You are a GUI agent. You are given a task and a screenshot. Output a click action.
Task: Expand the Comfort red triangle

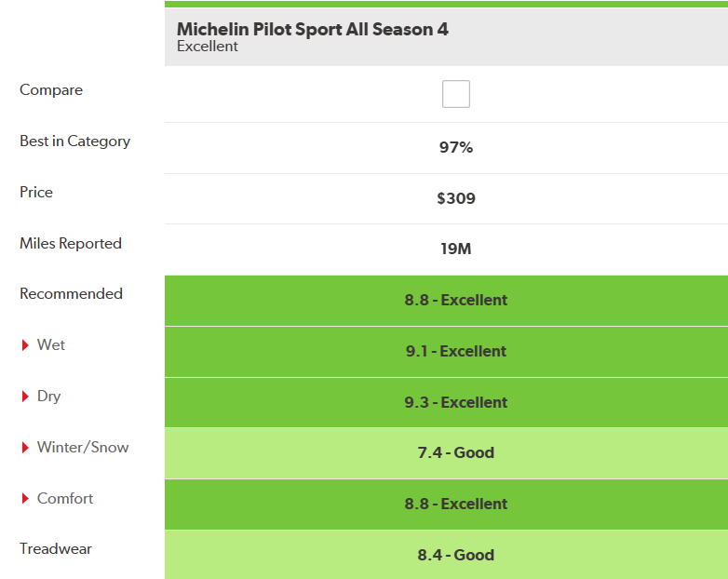coord(25,499)
